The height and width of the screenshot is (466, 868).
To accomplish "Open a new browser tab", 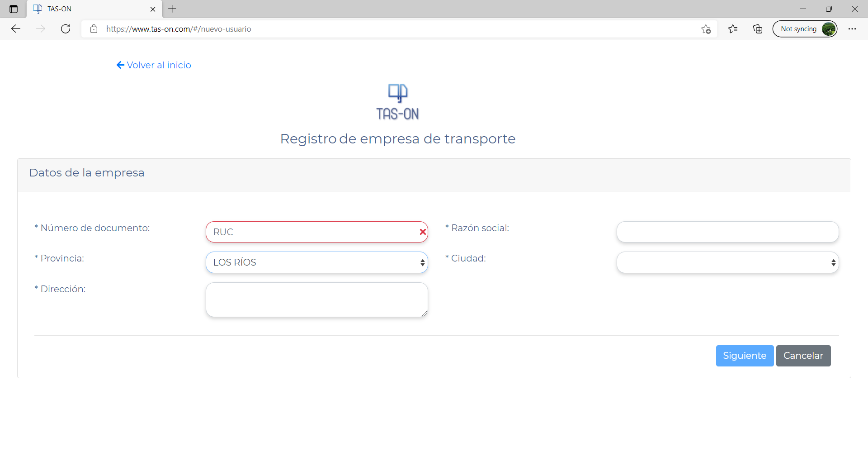I will [x=172, y=9].
